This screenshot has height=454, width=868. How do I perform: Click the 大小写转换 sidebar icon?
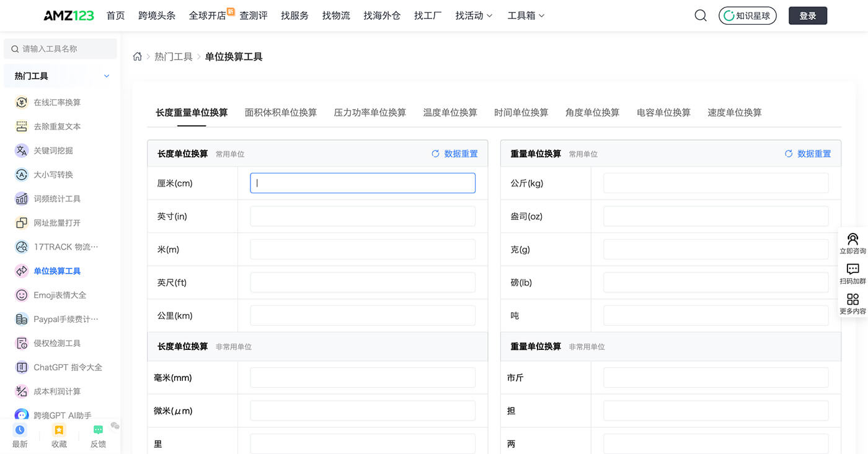pyautogui.click(x=22, y=175)
